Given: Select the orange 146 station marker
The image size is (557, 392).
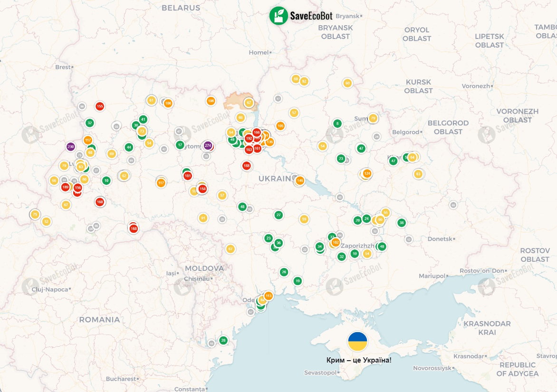Looking at the screenshot, I should [300, 181].
